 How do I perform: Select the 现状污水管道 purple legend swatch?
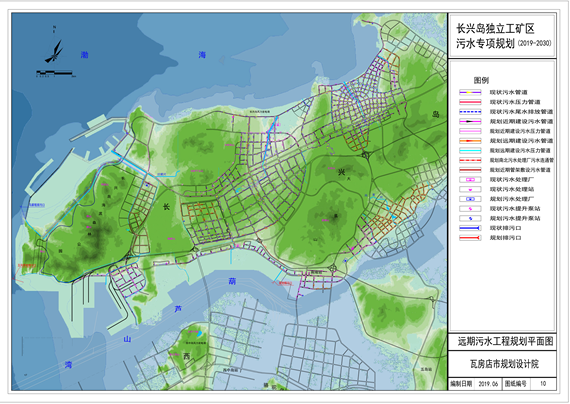coord(470,92)
